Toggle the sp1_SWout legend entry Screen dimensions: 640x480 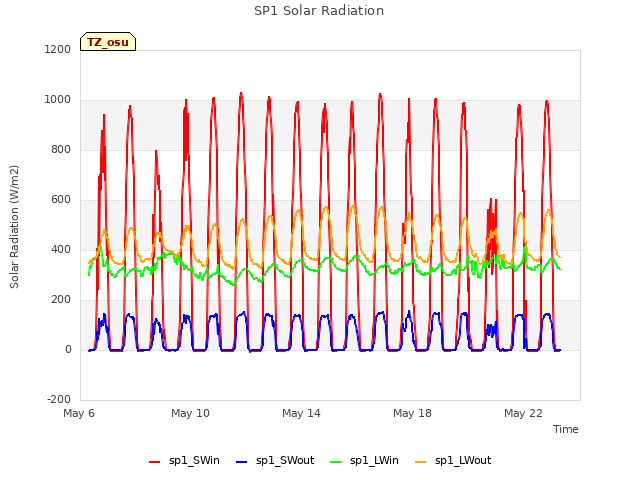[275, 461]
